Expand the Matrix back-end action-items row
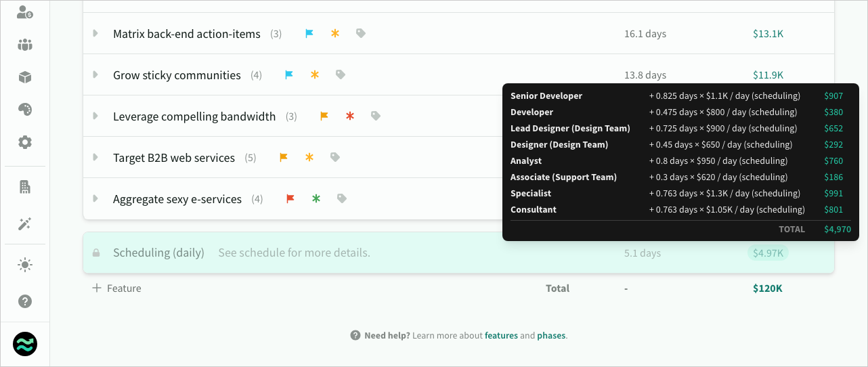The width and height of the screenshot is (868, 367). point(95,33)
